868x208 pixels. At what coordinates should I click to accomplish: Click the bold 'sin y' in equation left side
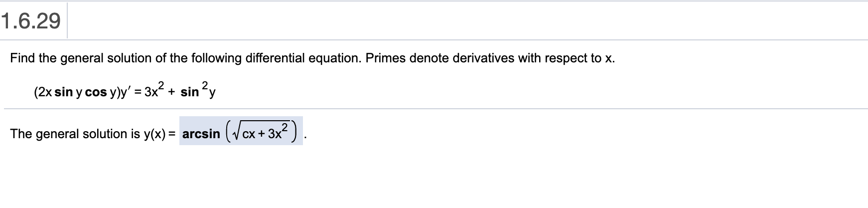click(68, 93)
